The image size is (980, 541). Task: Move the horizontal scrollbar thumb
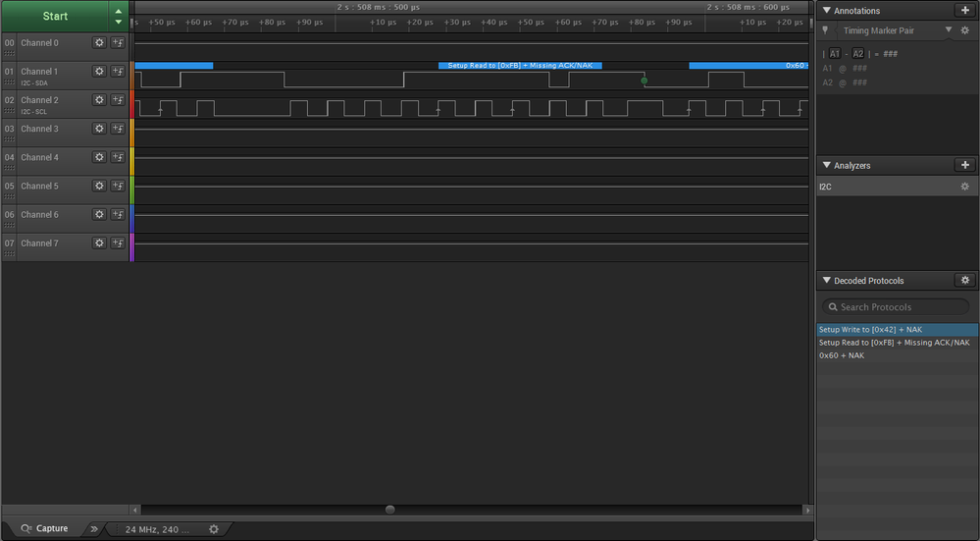[390, 510]
